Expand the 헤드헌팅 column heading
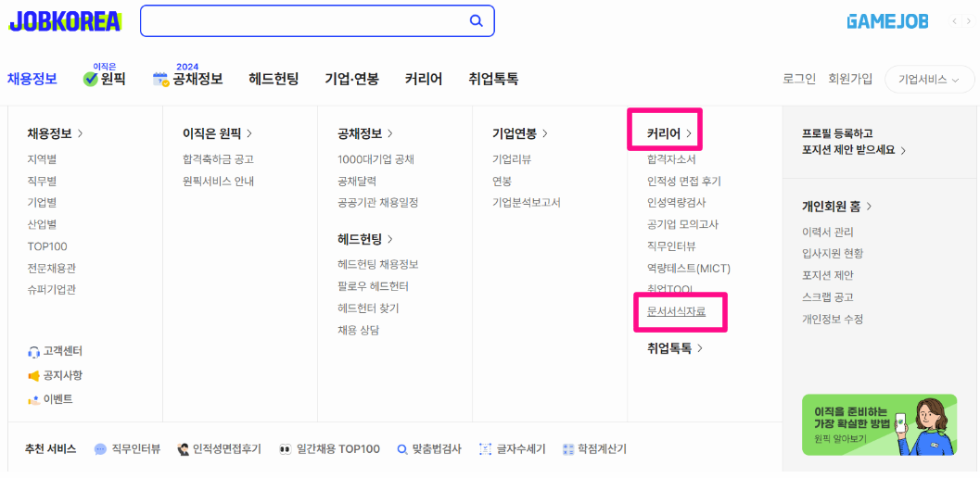Screen dimensions: 980x478 (x=365, y=239)
